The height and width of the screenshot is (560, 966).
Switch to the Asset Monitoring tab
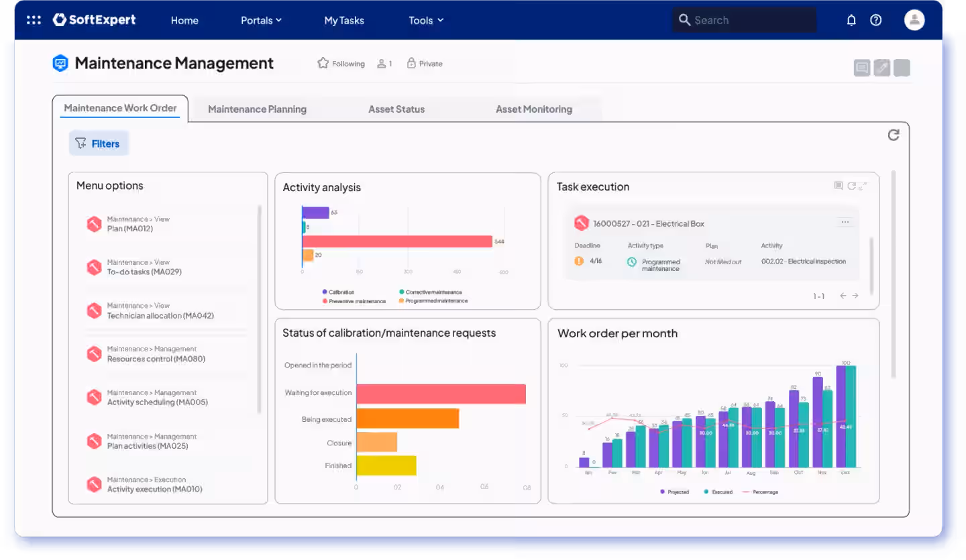click(x=534, y=109)
